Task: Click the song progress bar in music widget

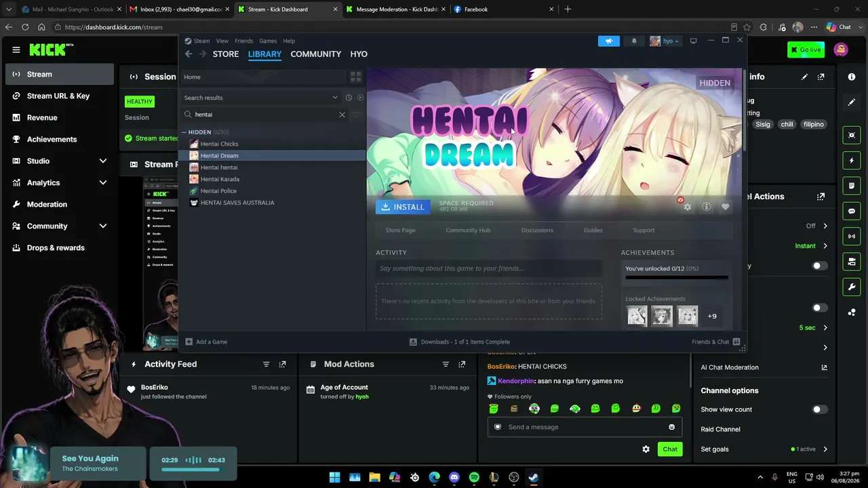Action: point(194,469)
